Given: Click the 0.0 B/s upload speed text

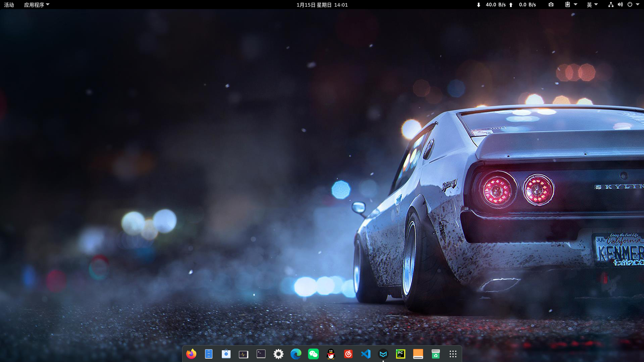Looking at the screenshot, I should [x=528, y=5].
